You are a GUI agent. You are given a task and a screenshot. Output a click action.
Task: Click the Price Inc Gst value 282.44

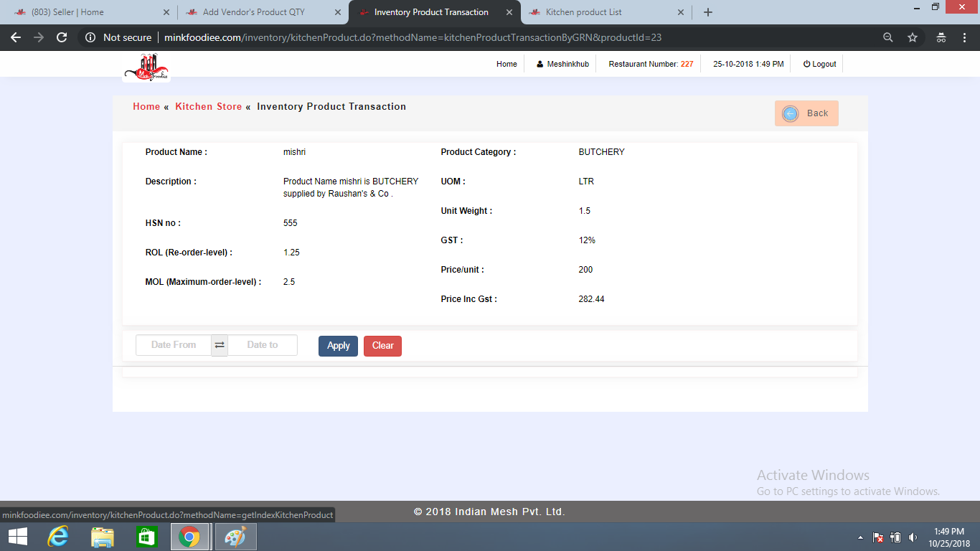click(x=591, y=299)
